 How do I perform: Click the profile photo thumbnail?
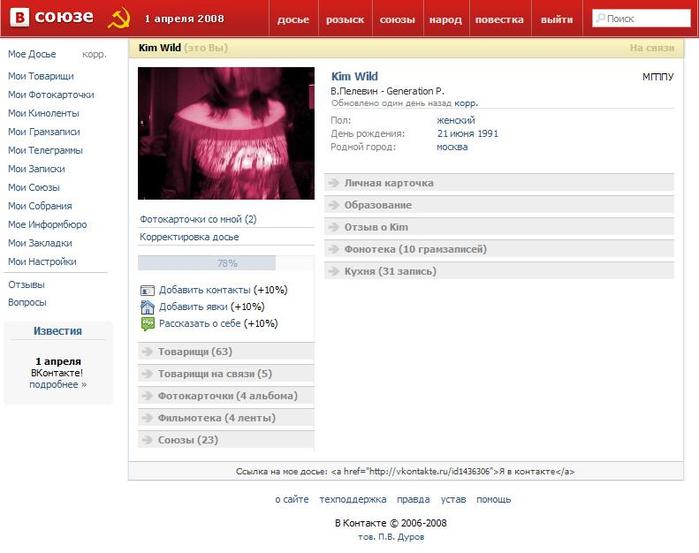click(226, 133)
